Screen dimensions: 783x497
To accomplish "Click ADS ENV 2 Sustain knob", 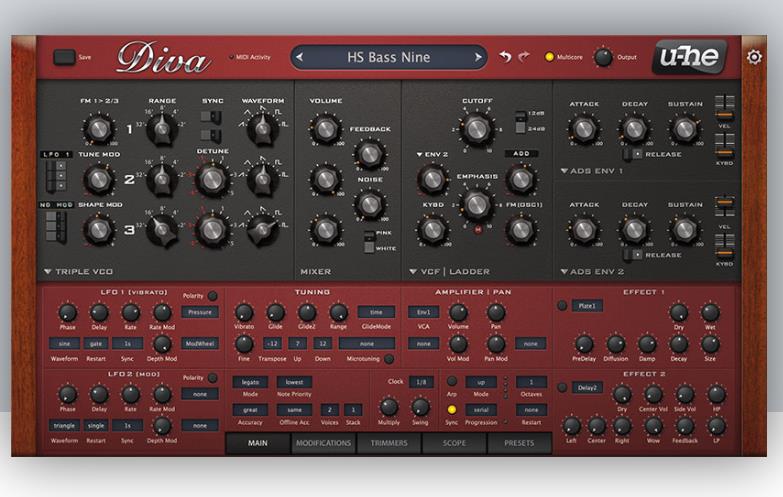I will click(x=685, y=229).
